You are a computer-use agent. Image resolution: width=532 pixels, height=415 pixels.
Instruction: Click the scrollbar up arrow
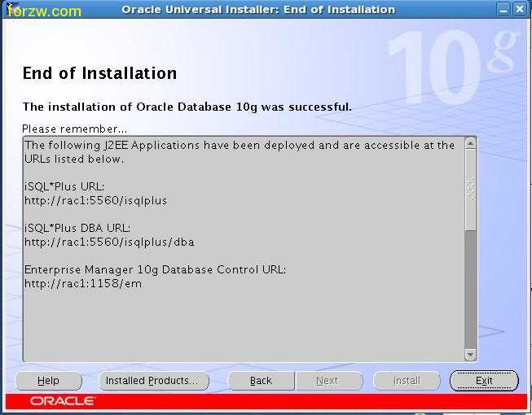470,144
